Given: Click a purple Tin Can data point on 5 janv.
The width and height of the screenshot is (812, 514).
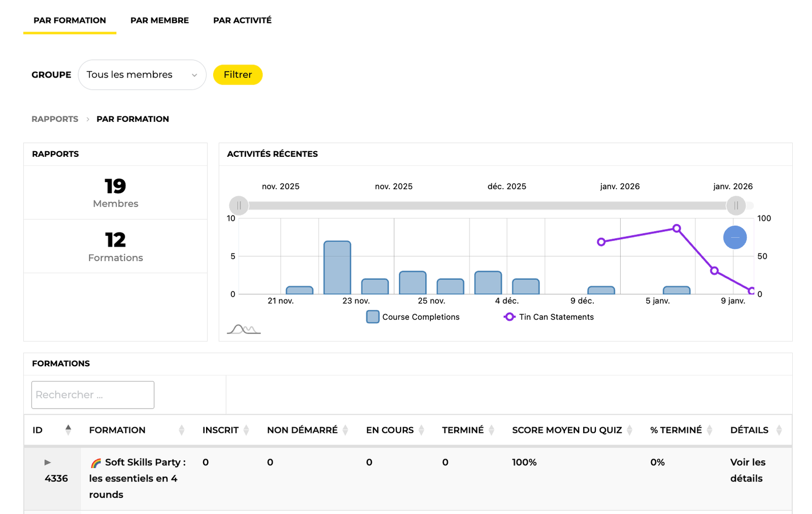Looking at the screenshot, I should pos(677,228).
